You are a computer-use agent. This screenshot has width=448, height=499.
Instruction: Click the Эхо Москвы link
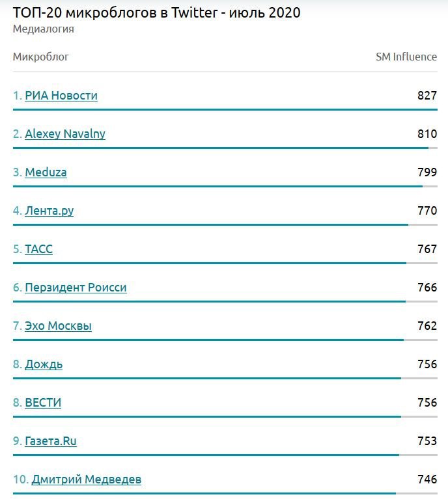59,326
